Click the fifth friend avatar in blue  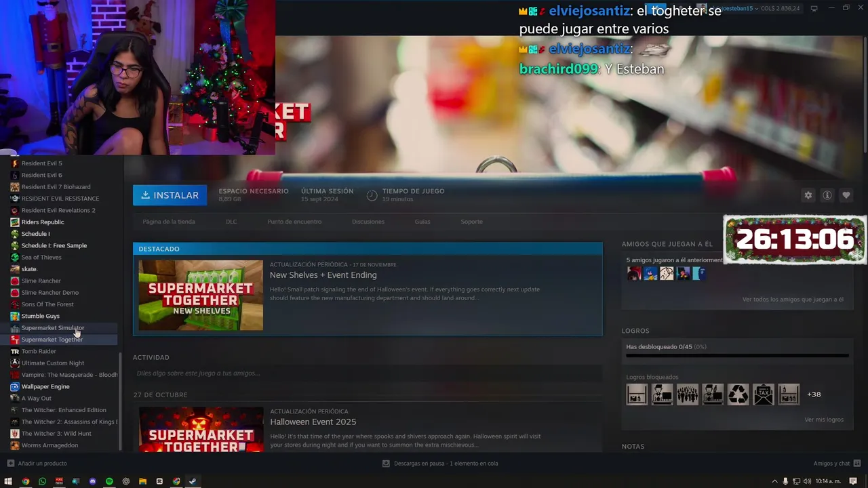(x=699, y=273)
